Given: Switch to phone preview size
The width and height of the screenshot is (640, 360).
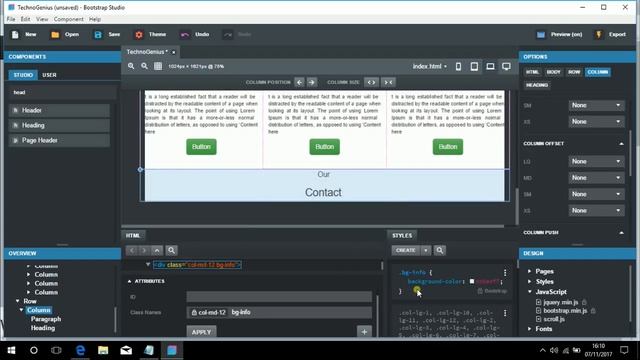Looking at the screenshot, I should click(x=458, y=67).
